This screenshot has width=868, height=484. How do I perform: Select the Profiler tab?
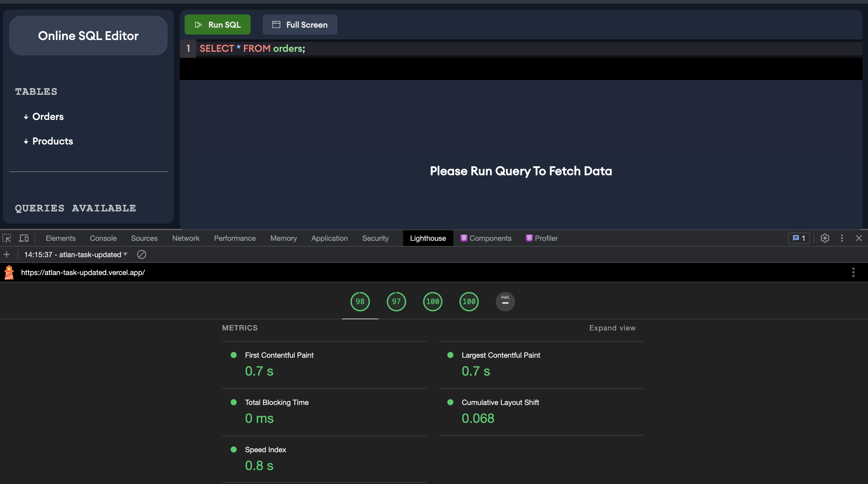(x=541, y=238)
